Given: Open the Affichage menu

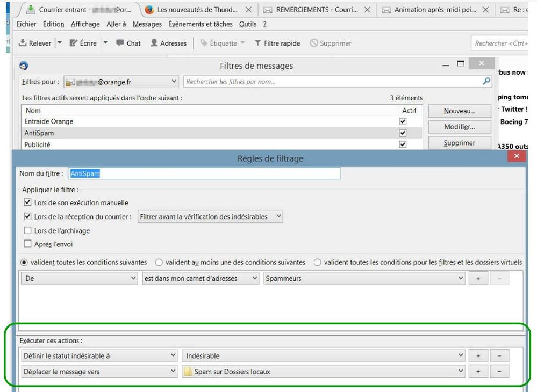Looking at the screenshot, I should coord(85,24).
